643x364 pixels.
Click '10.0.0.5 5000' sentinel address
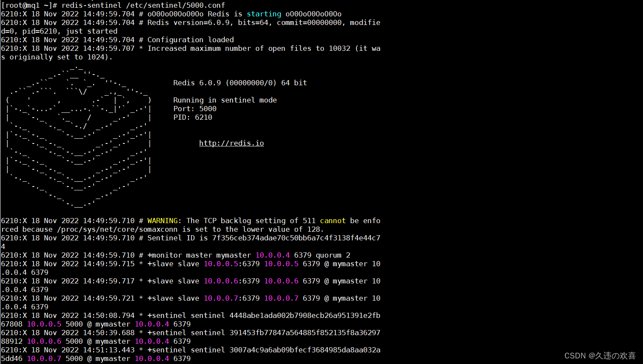[x=55, y=324]
